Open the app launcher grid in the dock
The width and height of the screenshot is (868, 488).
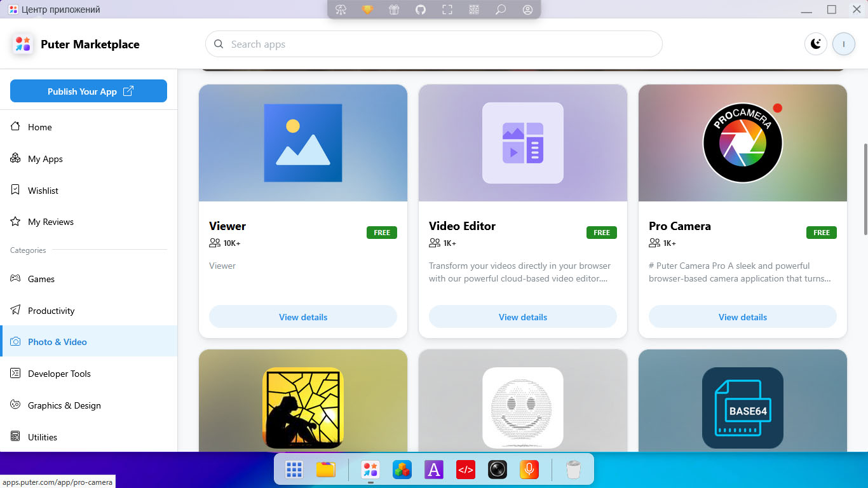coord(294,470)
